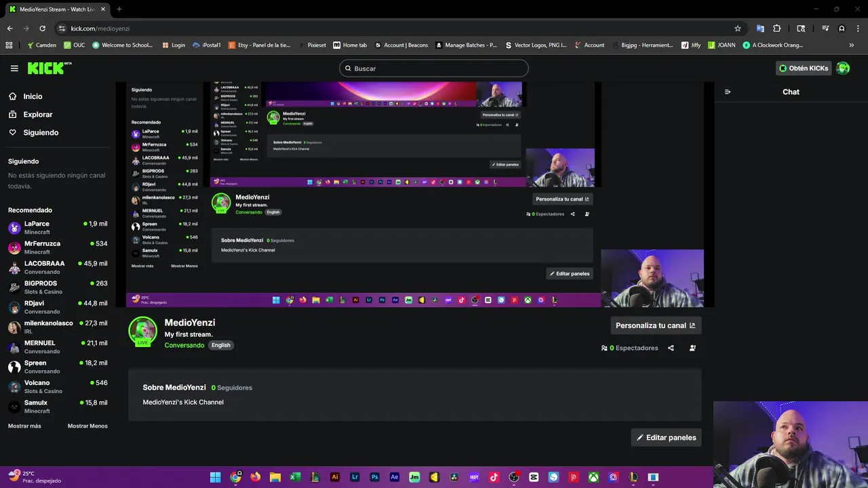Screen dimensions: 868x488
Task: Open the user profile avatar menu
Action: coord(843,68)
